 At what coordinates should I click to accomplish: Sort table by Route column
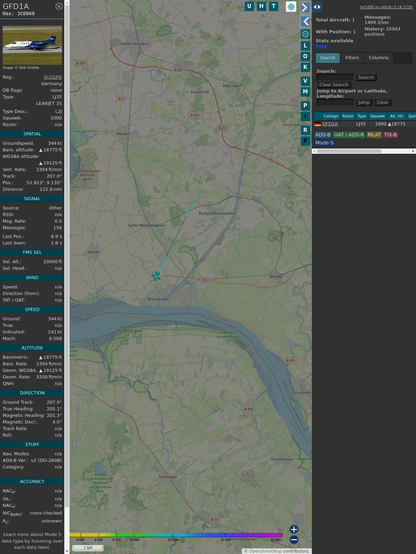point(348,116)
